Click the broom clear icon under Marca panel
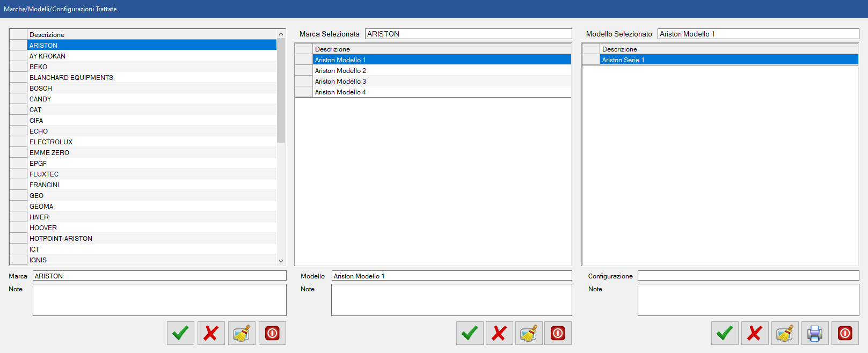The image size is (868, 353). tap(242, 333)
